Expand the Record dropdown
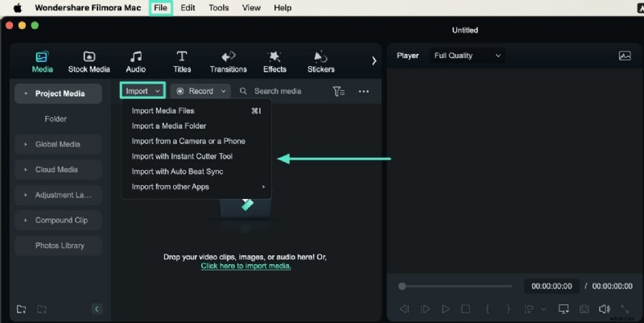Viewport: 644px width, 323px height. tap(202, 91)
